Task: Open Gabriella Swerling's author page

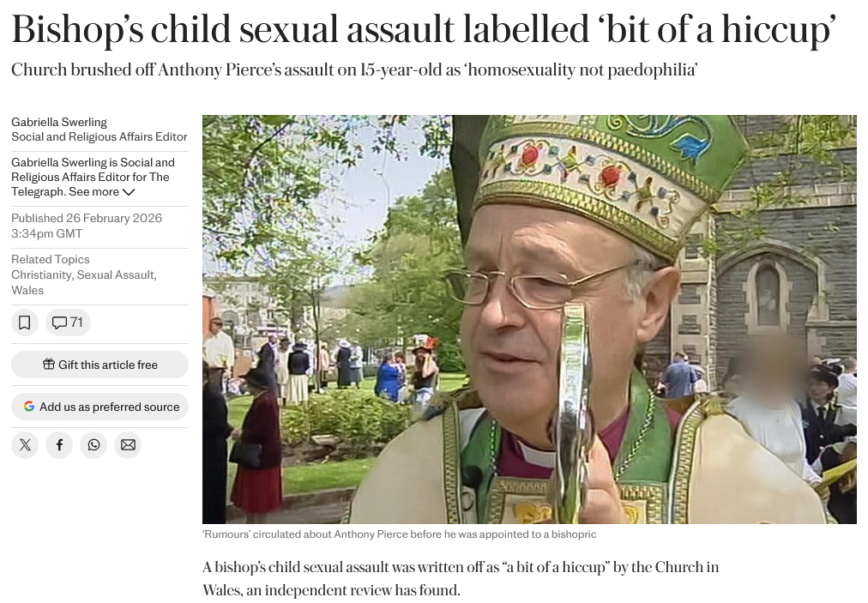Action: (59, 122)
